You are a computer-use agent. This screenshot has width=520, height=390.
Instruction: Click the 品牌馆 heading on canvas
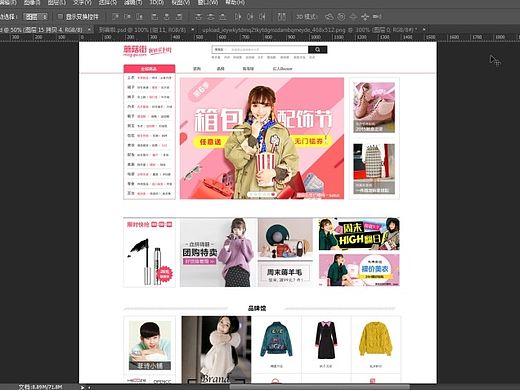pos(257,308)
